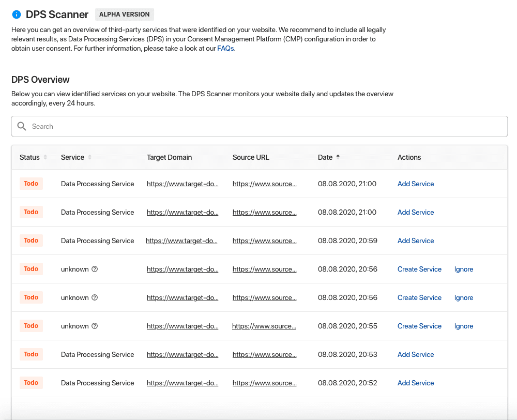Click the ALPHA VERSION badge
Viewport: 517px width, 420px height.
(x=124, y=14)
